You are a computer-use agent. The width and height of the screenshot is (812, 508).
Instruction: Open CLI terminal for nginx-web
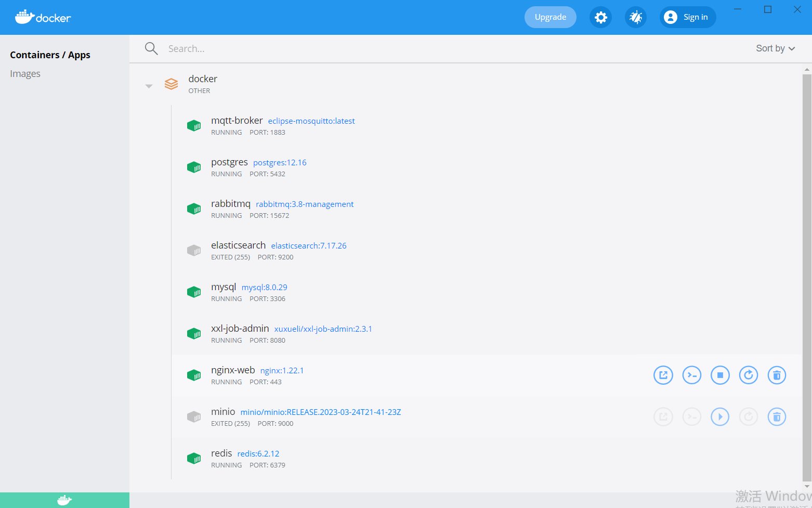[692, 375]
